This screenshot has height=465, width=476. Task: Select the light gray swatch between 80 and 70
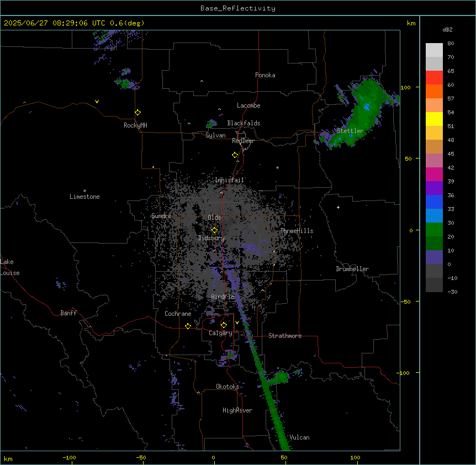tap(434, 50)
